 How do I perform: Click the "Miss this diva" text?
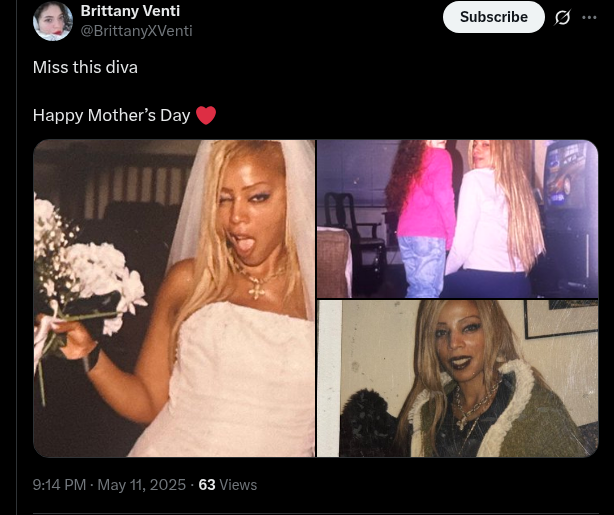pyautogui.click(x=85, y=67)
